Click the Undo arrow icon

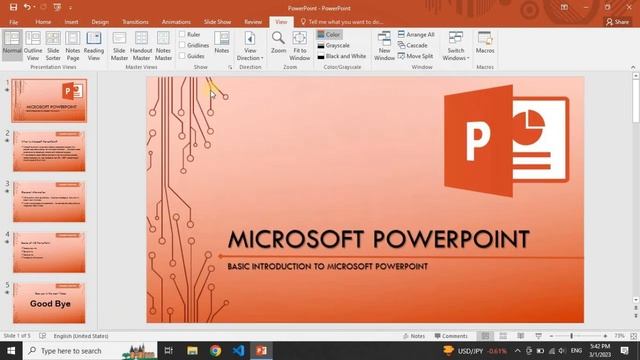coord(27,7)
